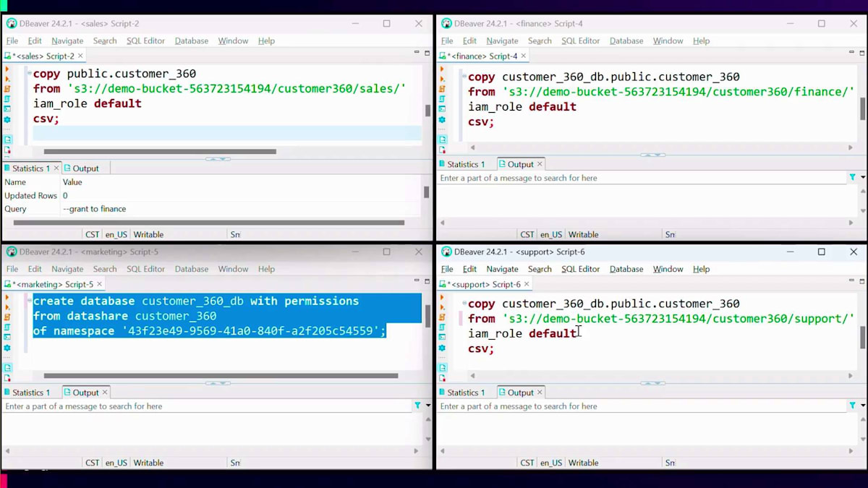Open the Search menu in support window
The image size is (868, 488).
[x=540, y=269]
